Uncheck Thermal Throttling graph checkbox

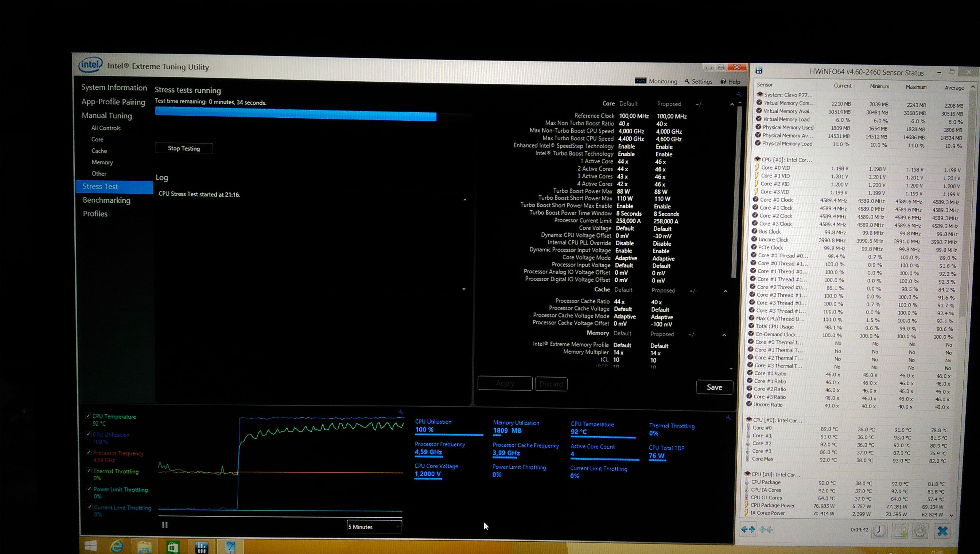point(89,471)
